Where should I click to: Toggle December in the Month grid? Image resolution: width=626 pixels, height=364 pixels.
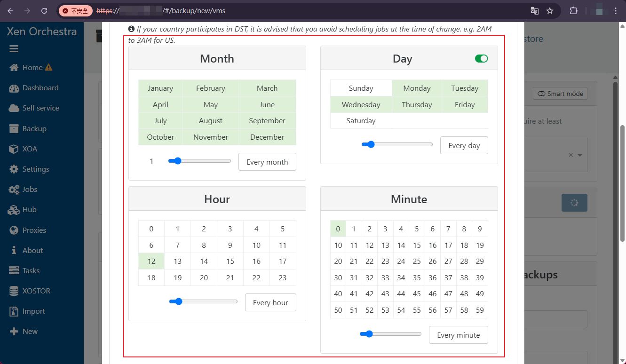(267, 137)
